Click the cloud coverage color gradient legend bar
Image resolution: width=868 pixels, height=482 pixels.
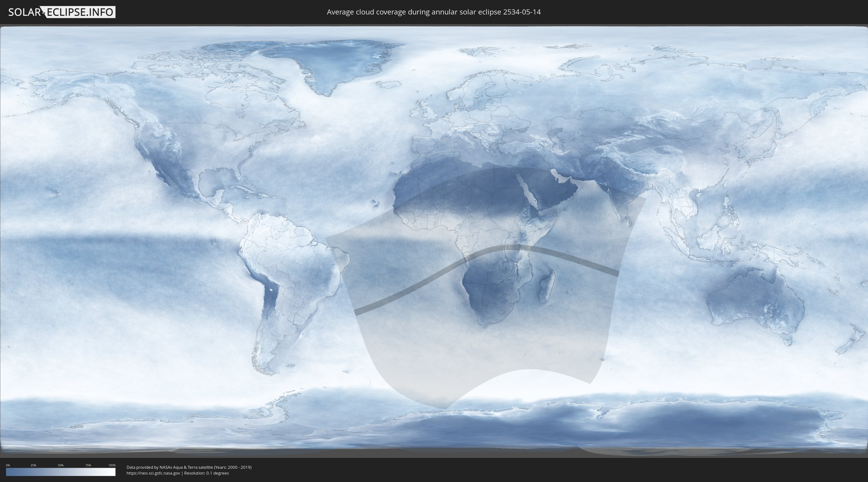[x=61, y=472]
